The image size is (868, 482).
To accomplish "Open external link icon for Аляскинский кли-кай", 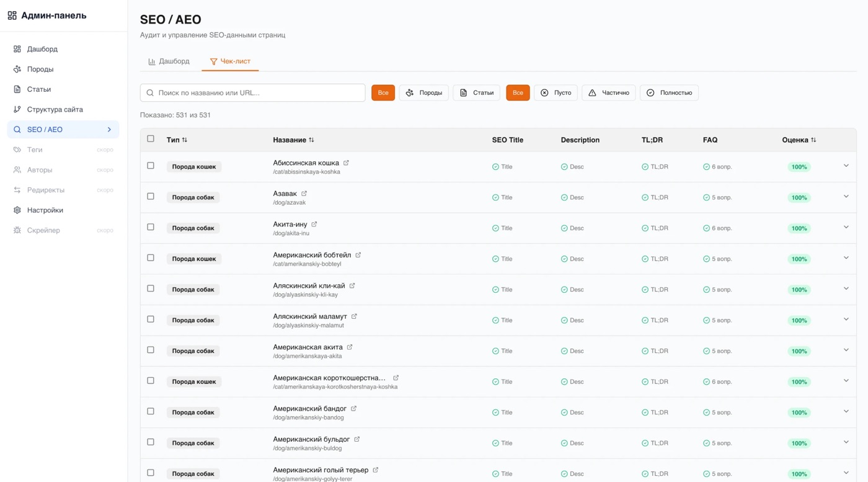I will pos(352,286).
